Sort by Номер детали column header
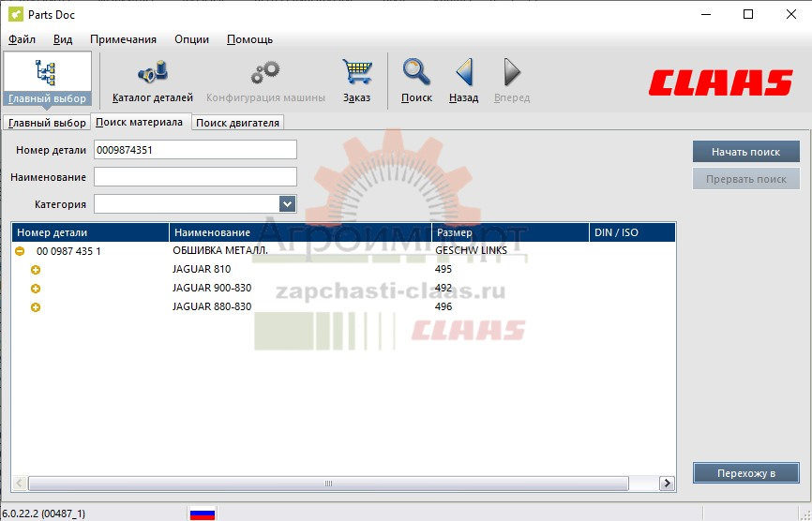Screen dimensions: 812x521 (91, 232)
